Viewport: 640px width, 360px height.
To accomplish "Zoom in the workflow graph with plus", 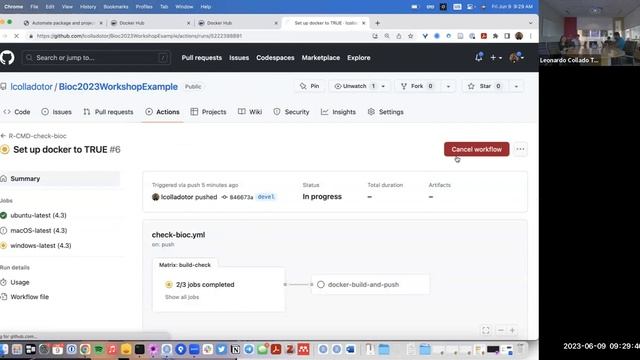I will coord(513,330).
